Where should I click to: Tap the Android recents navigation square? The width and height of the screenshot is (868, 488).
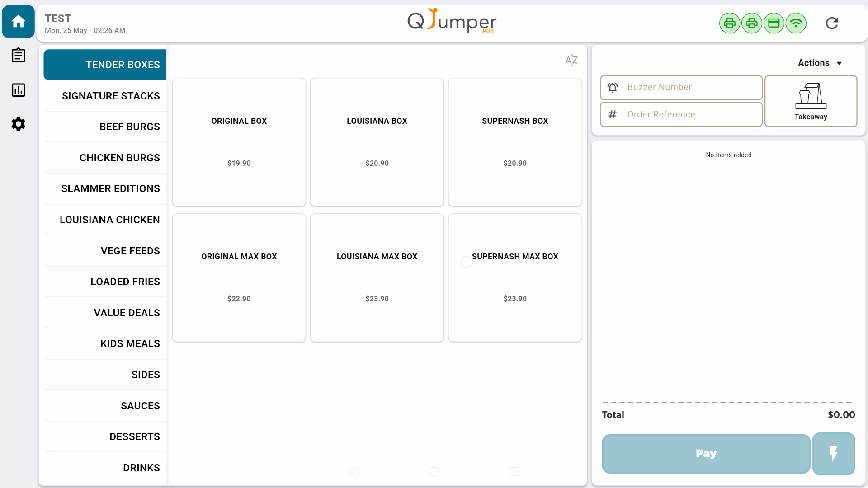(x=514, y=471)
